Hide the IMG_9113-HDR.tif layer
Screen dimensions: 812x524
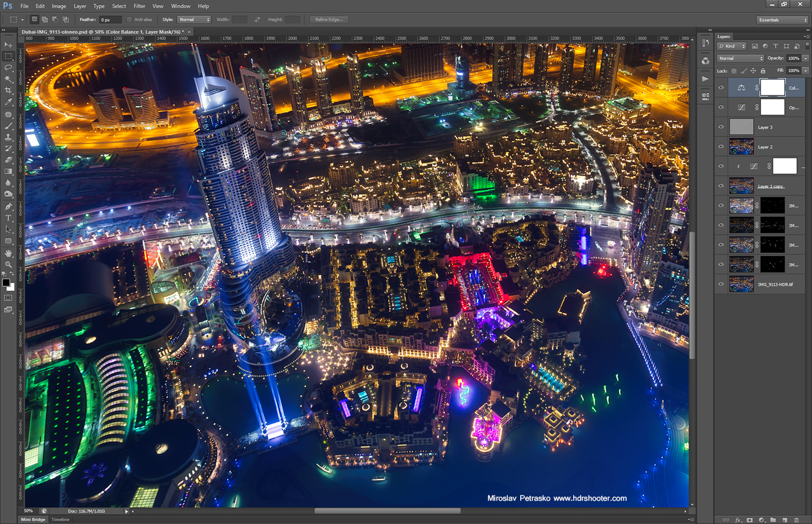[721, 284]
